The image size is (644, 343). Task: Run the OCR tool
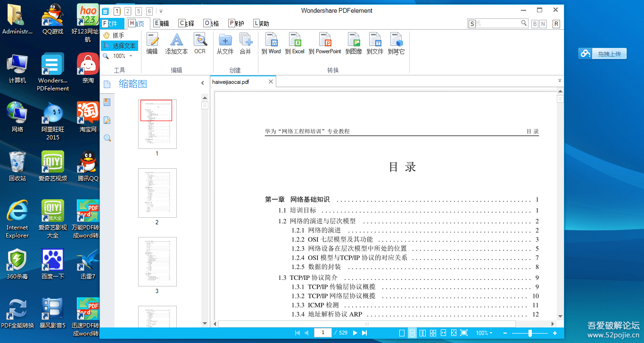coord(200,44)
